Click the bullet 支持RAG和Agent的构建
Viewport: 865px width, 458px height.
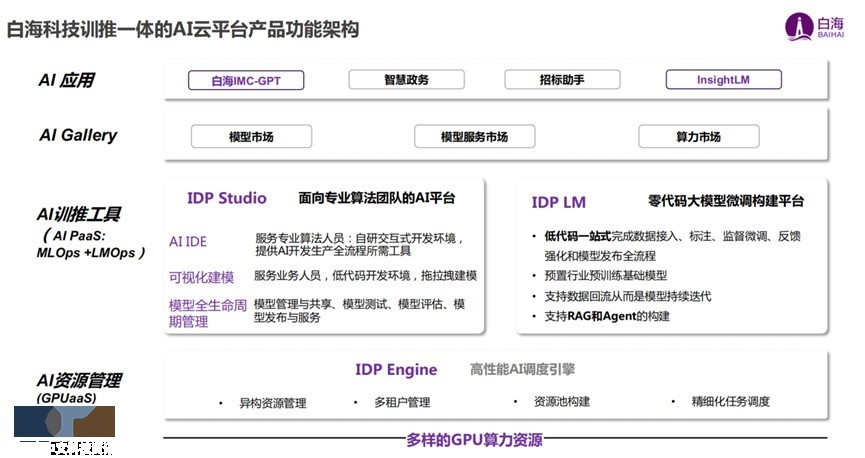(x=607, y=316)
